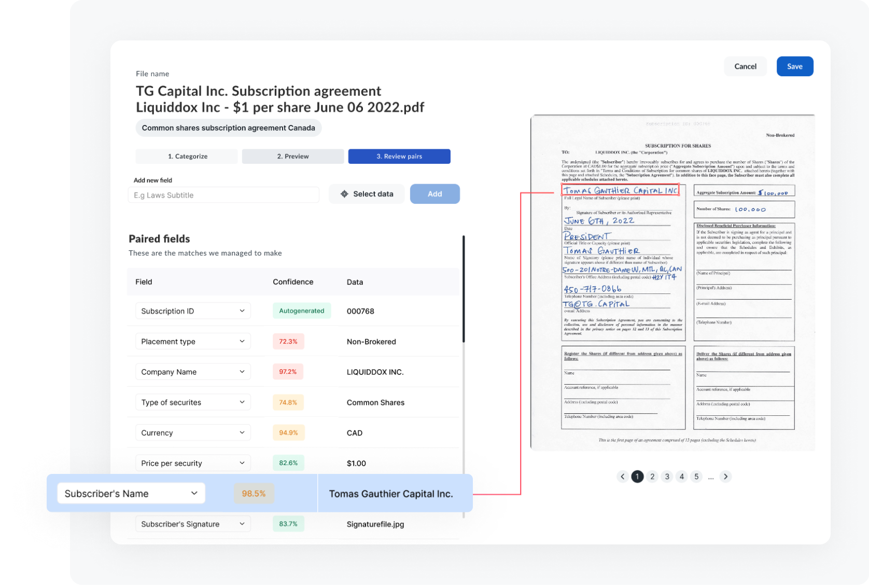Screen dimensions: 869x588
Task: Select page 3 in pagination
Action: (x=667, y=477)
